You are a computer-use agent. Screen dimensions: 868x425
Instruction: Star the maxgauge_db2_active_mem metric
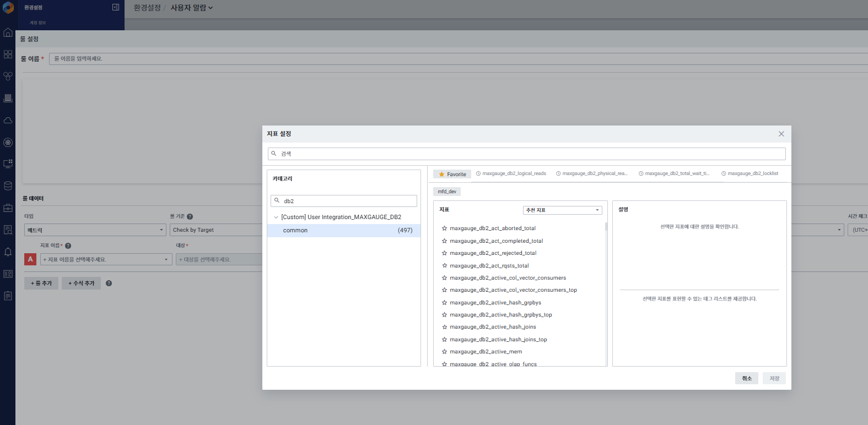click(x=444, y=352)
